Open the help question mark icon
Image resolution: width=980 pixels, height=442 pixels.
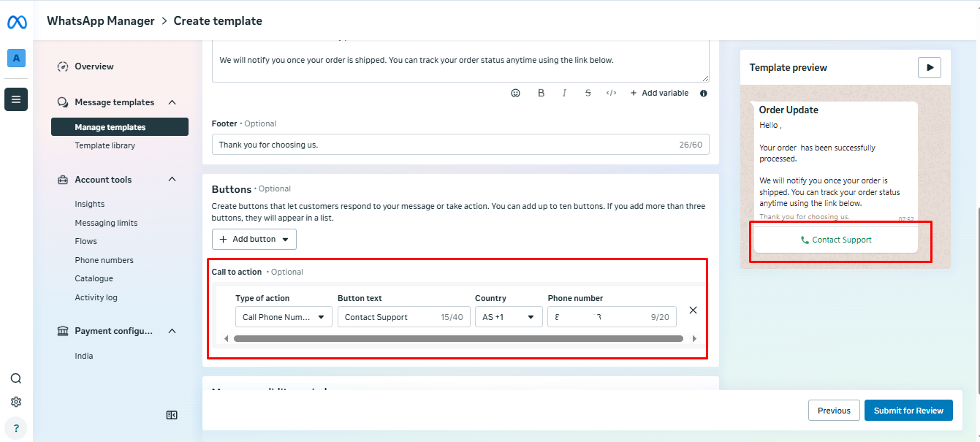click(x=16, y=429)
